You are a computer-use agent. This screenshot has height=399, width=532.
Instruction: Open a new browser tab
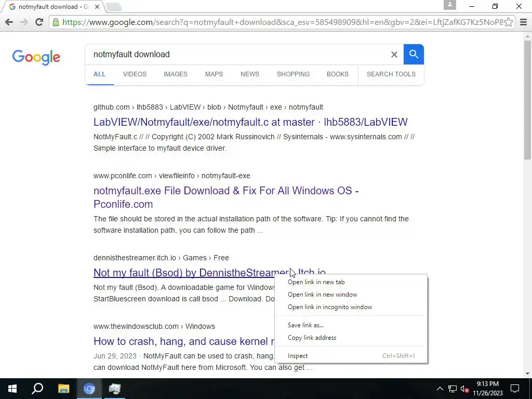pos(114,7)
